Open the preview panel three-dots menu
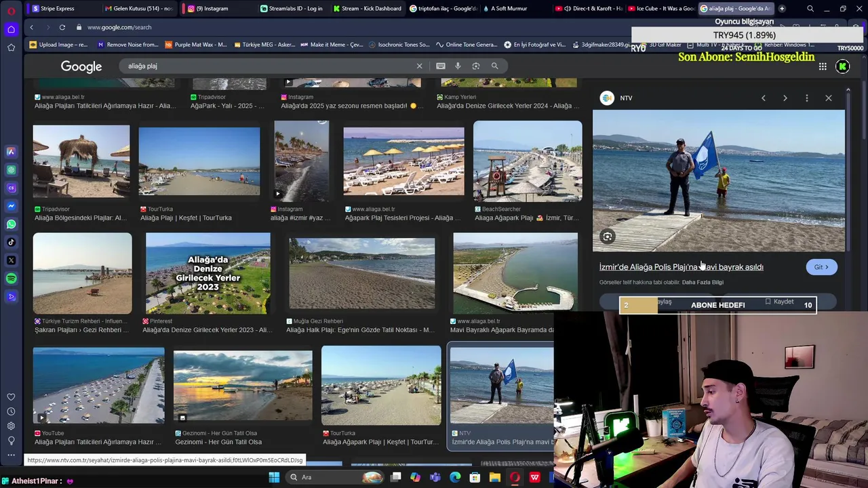This screenshot has width=868, height=488. coord(806,98)
